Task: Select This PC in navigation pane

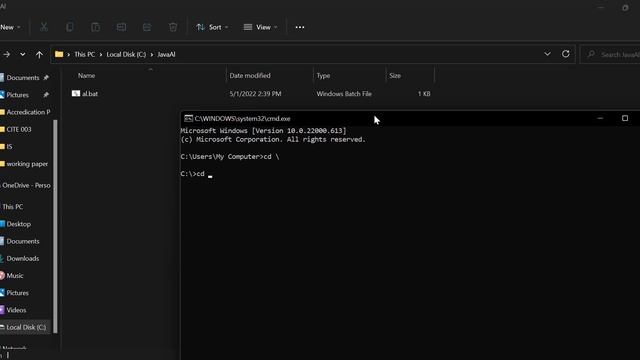Action: click(13, 207)
